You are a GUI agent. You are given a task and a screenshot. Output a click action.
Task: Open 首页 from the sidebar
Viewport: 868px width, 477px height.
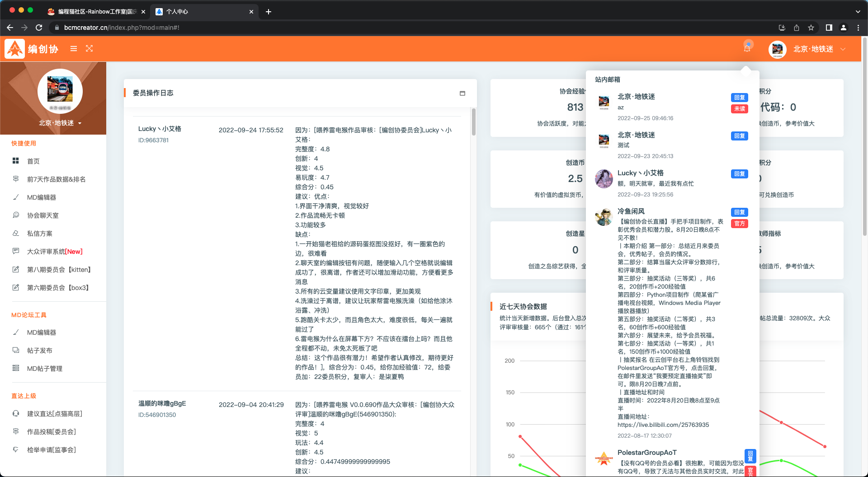coord(33,161)
